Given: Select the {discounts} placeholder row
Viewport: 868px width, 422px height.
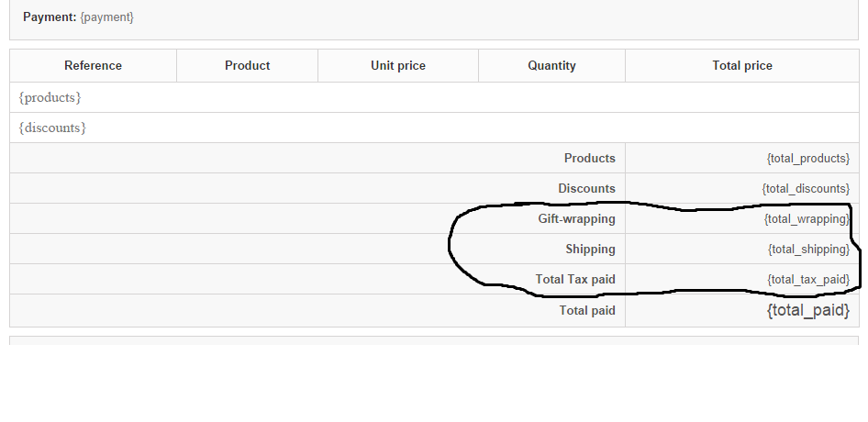Looking at the screenshot, I should (52, 128).
